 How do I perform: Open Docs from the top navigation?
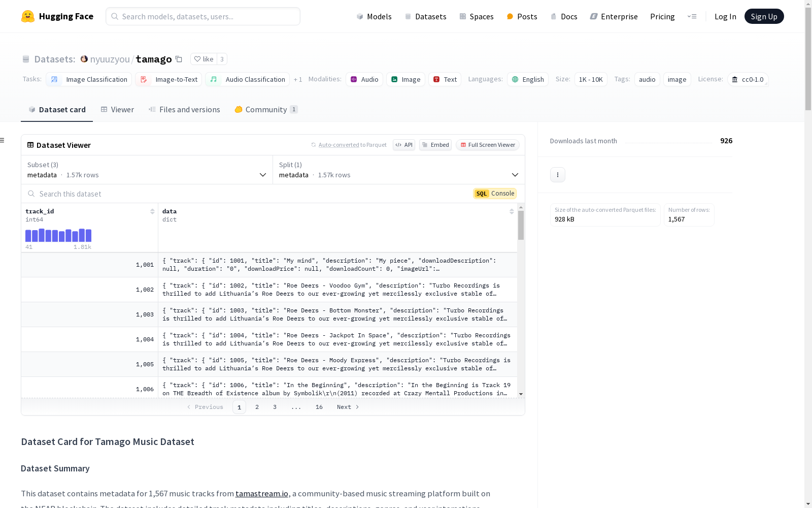tap(564, 16)
